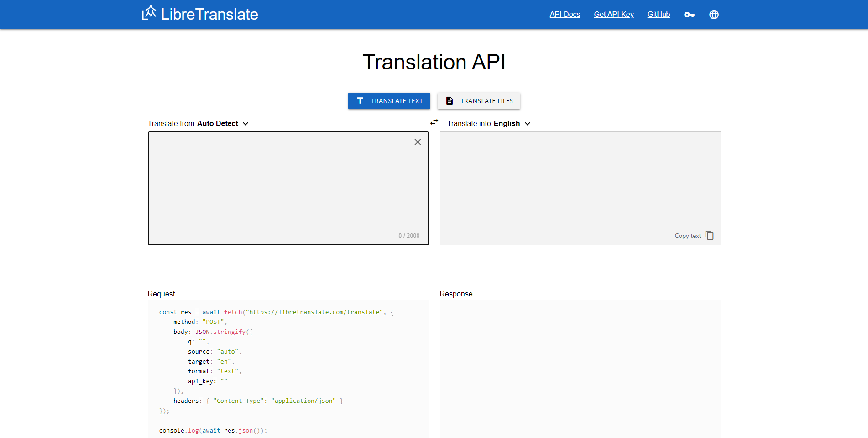Visit the GitHub link
The height and width of the screenshot is (438, 868).
pos(658,14)
